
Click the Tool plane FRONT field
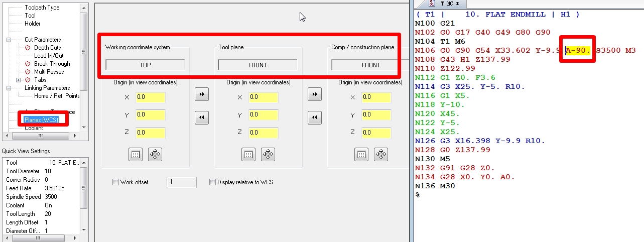point(257,65)
